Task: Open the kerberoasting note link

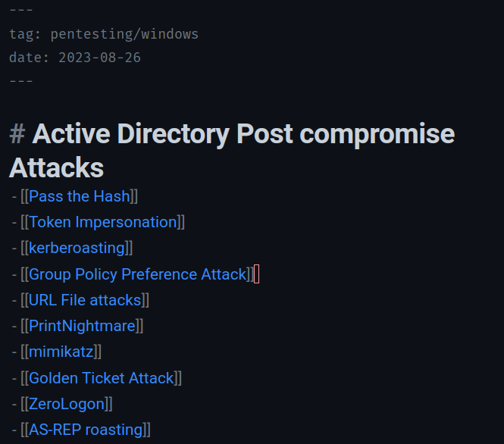Action: pyautogui.click(x=77, y=248)
